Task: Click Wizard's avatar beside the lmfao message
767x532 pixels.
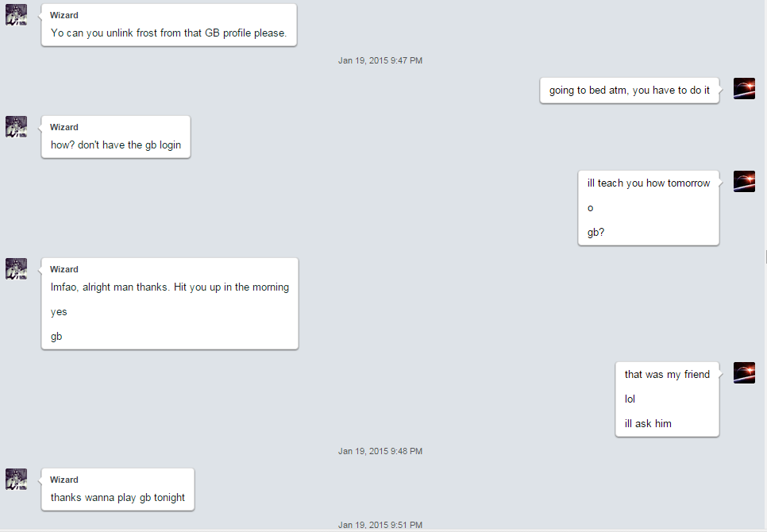Action: pyautogui.click(x=16, y=269)
